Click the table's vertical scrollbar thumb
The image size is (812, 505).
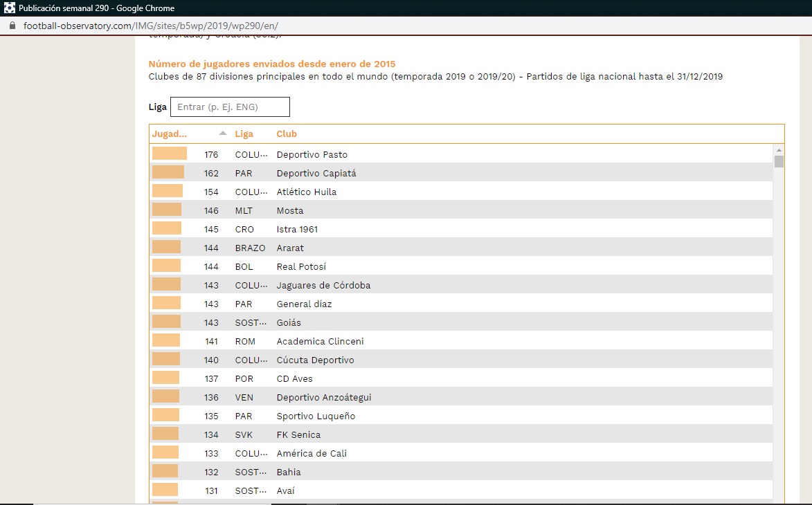pyautogui.click(x=779, y=161)
